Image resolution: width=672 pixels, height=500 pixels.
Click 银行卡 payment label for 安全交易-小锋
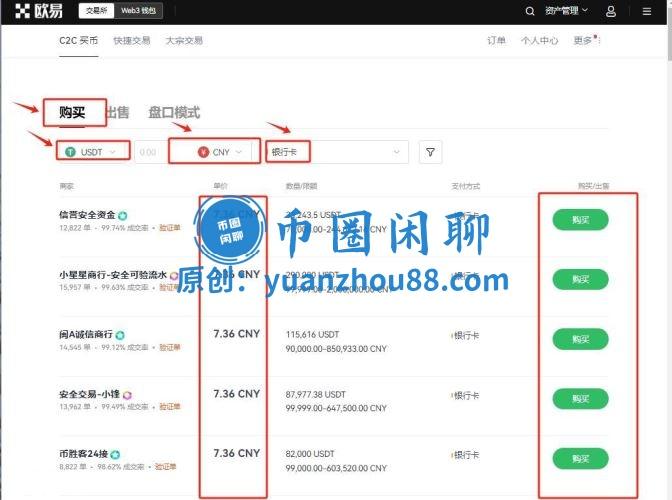(x=466, y=395)
